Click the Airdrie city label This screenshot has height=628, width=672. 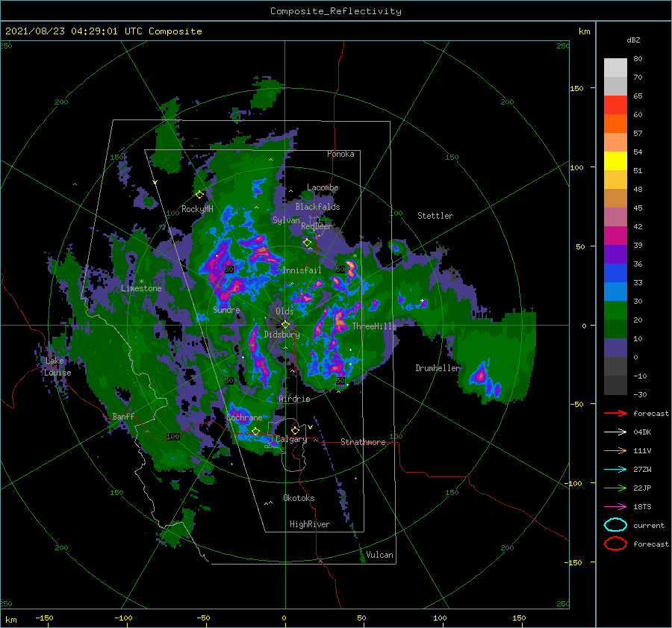[294, 399]
